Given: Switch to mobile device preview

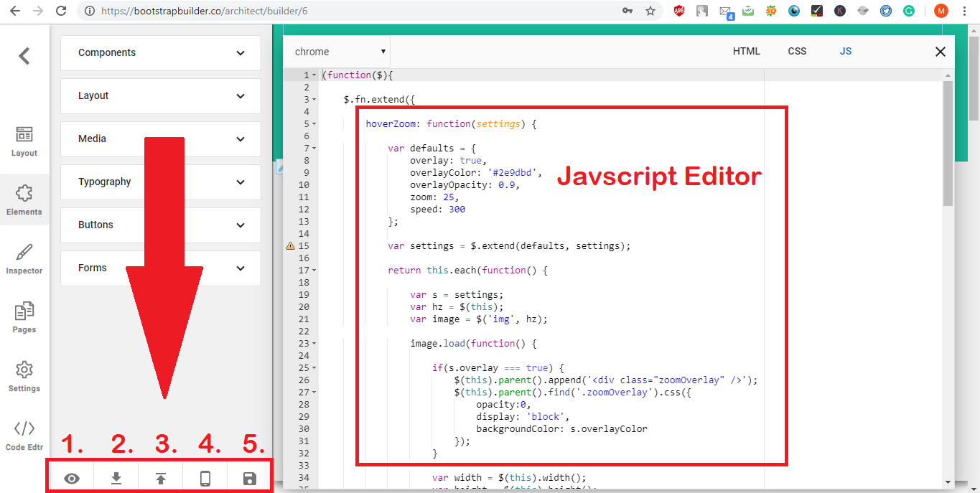Looking at the screenshot, I should pos(205,479).
